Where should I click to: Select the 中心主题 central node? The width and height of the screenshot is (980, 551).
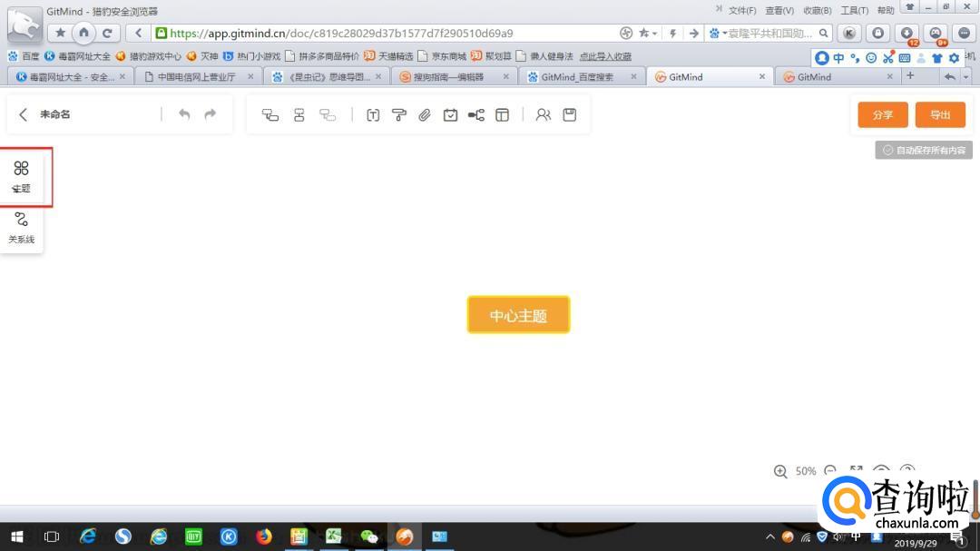(518, 315)
